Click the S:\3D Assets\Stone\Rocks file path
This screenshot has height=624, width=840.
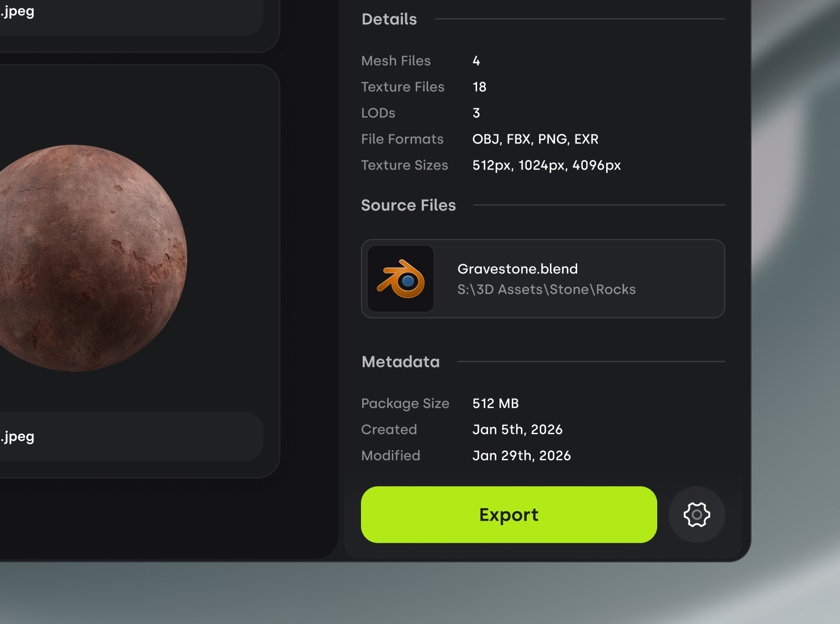pyautogui.click(x=546, y=289)
